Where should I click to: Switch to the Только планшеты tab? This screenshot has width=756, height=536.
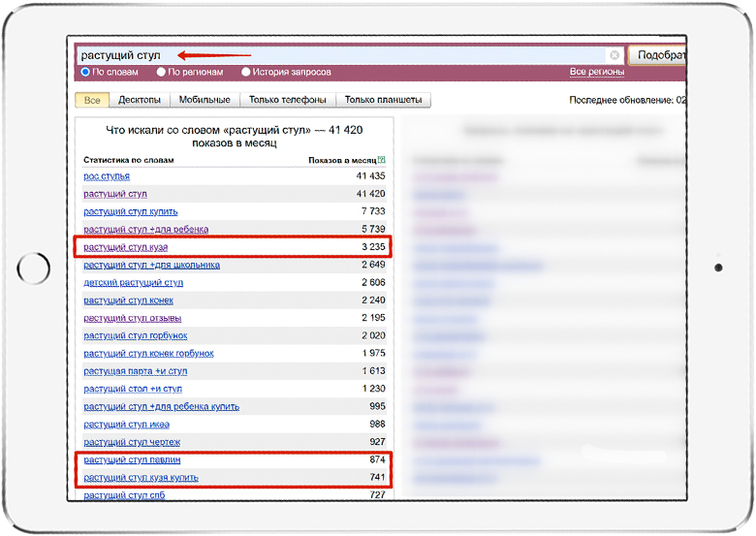(x=383, y=100)
